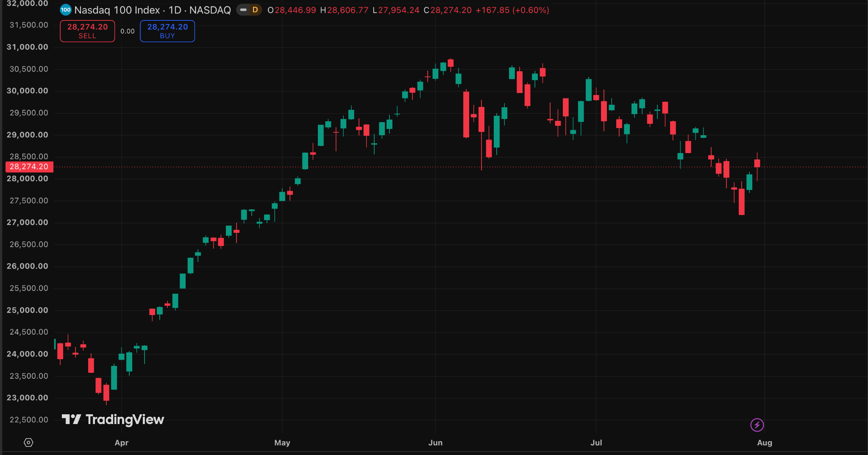The image size is (868, 455).
Task: Click the purple lightning bolt icon
Action: pyautogui.click(x=757, y=424)
